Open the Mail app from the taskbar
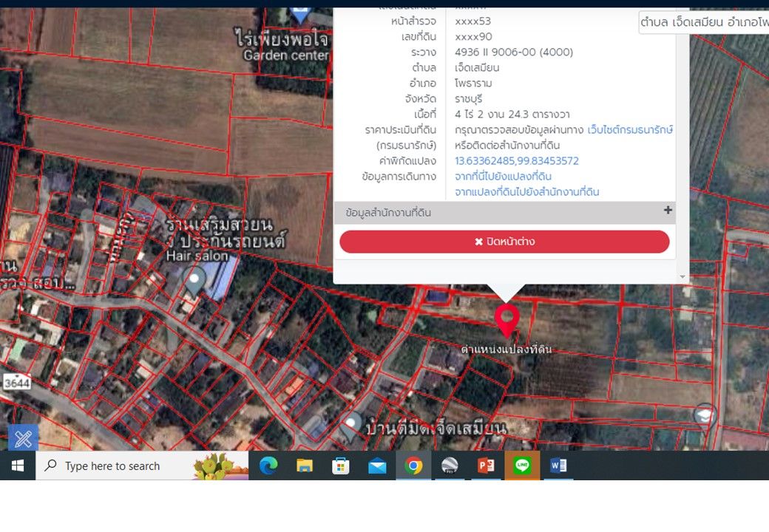 [x=377, y=465]
